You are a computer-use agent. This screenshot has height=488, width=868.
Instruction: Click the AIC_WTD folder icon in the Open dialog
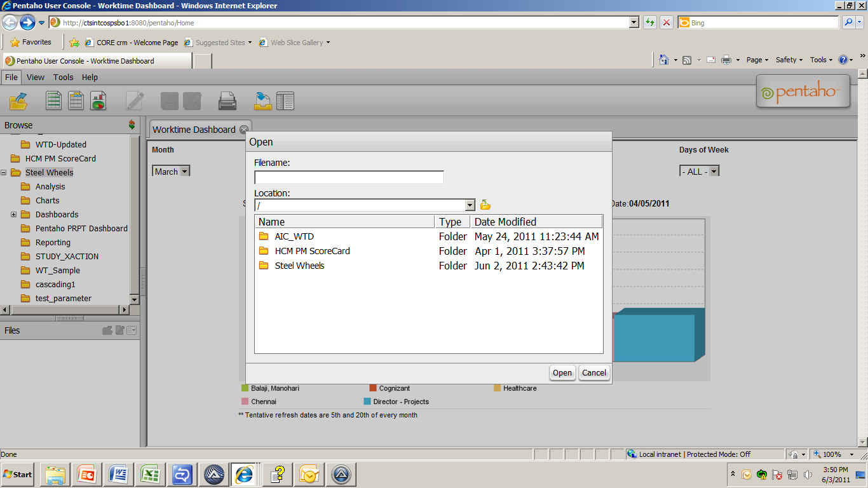click(264, 236)
